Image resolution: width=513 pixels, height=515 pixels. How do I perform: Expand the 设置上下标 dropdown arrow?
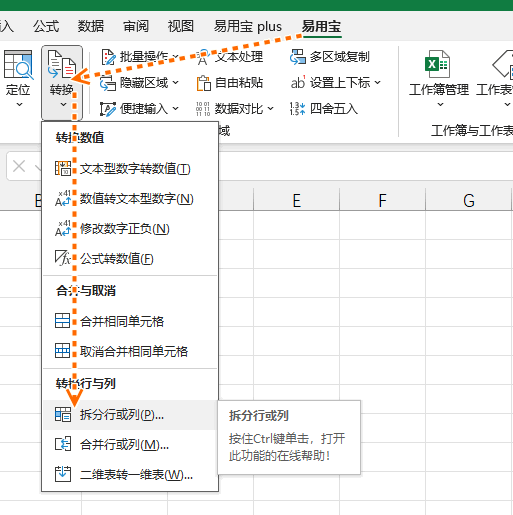(377, 82)
